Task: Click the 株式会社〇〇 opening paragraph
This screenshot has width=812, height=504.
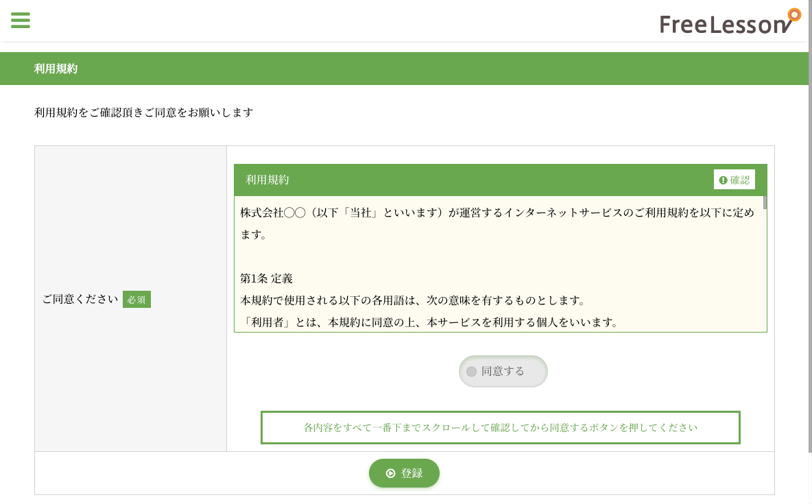Action: pyautogui.click(x=497, y=213)
